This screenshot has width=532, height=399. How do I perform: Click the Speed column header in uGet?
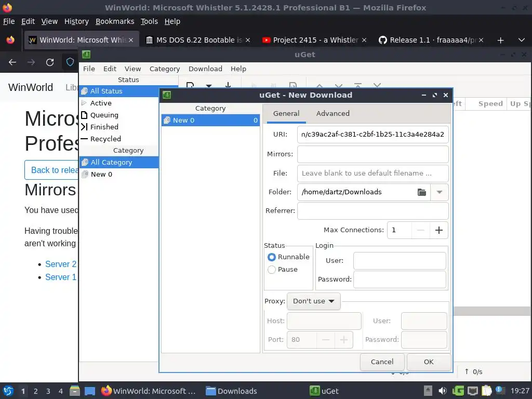pyautogui.click(x=490, y=104)
